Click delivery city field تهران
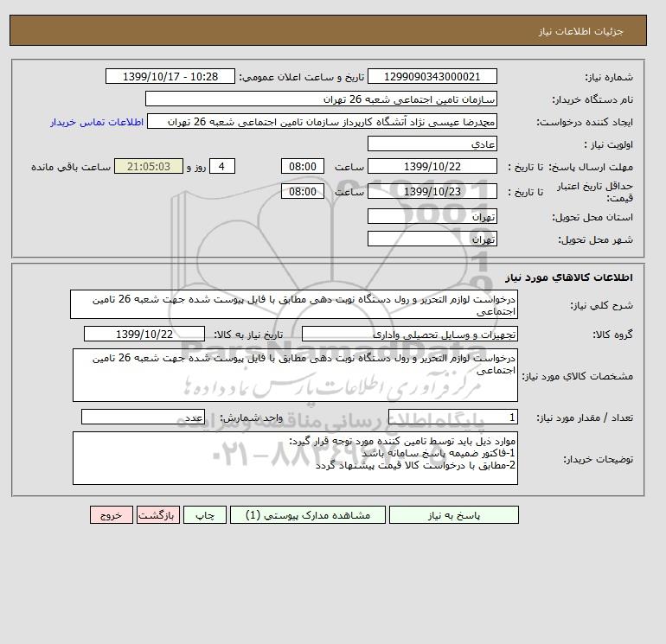 432,239
